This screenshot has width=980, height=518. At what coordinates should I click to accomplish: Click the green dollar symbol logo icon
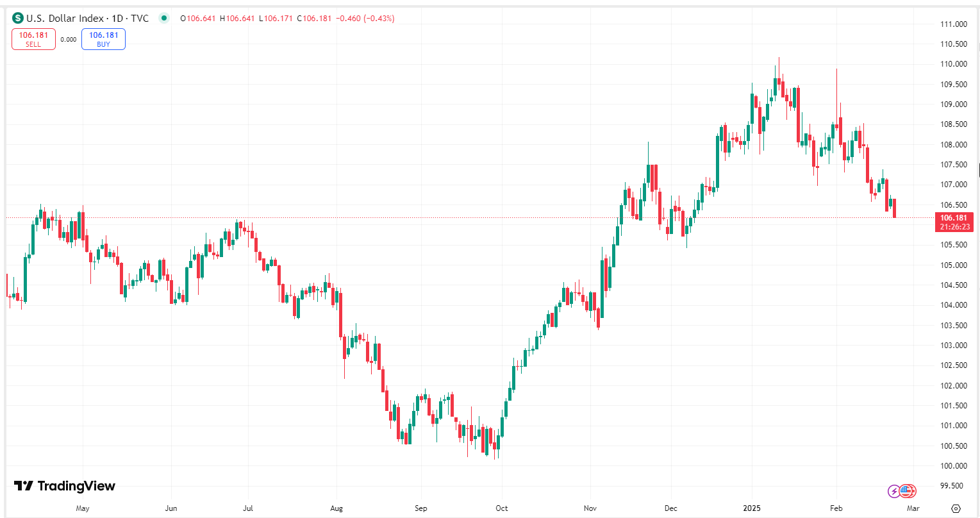click(x=17, y=18)
